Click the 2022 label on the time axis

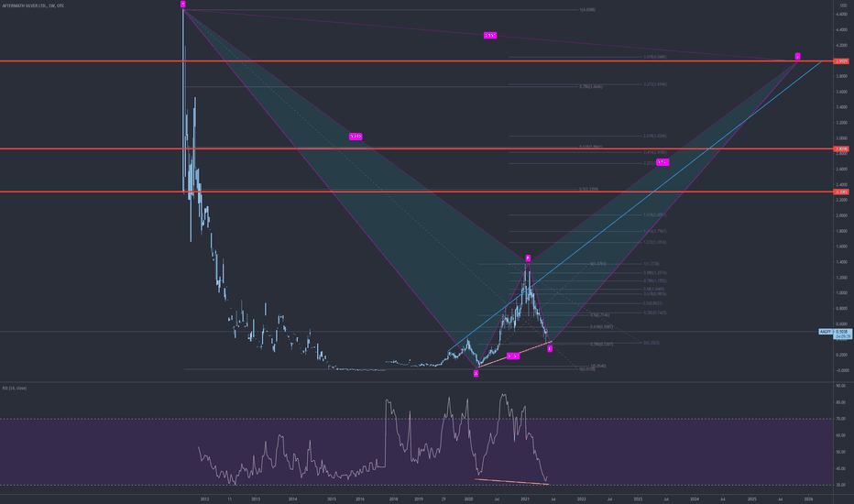582,499
